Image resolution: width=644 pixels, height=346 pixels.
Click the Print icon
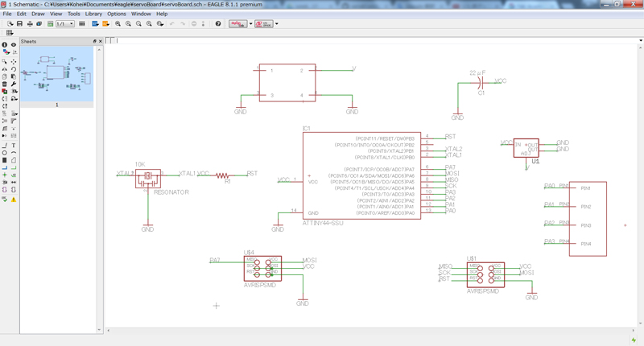pos(30,24)
